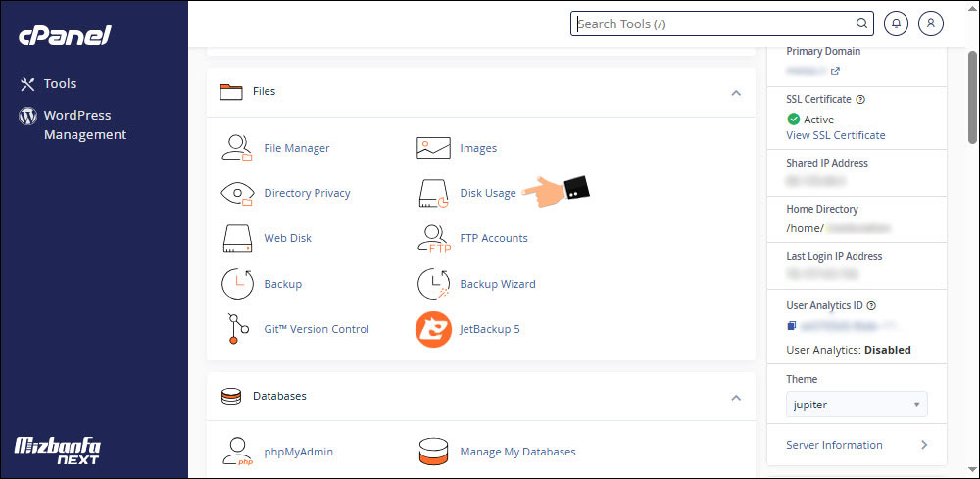This screenshot has width=980, height=479.
Task: Open the phpMyAdmin icon
Action: [237, 452]
